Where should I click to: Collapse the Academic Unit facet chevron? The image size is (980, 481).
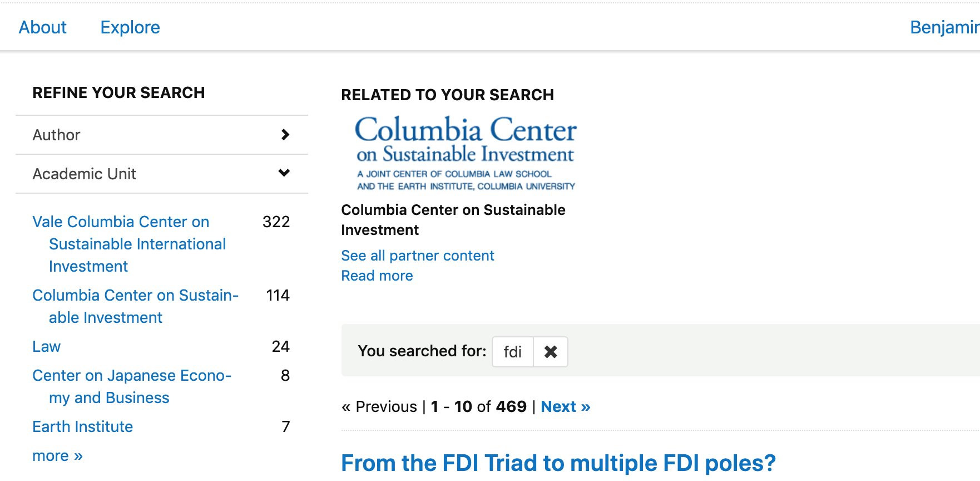pos(284,173)
